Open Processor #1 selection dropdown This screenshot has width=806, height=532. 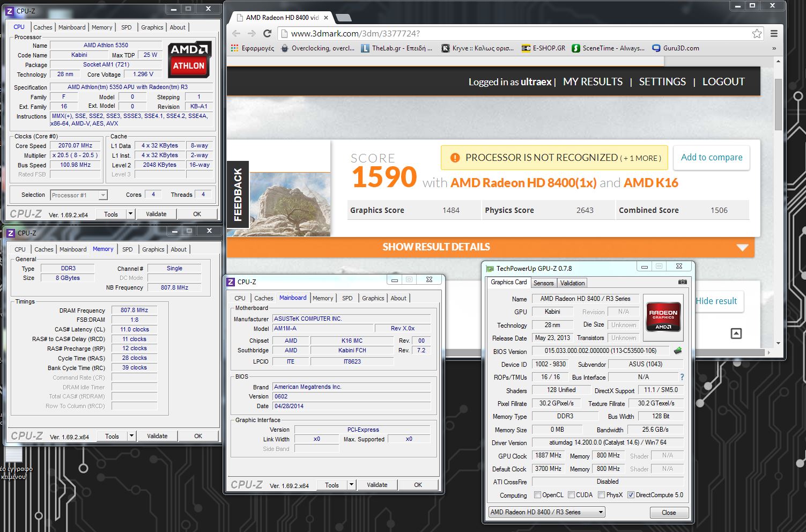[79, 195]
